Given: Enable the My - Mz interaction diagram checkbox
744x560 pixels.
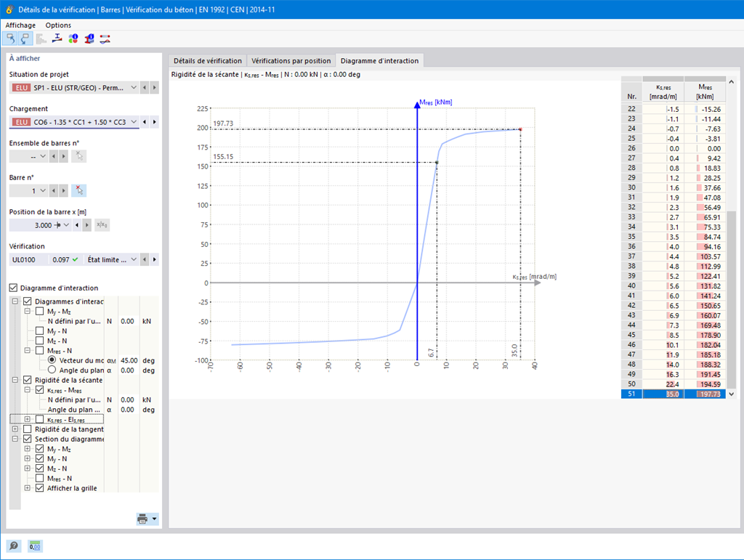Looking at the screenshot, I should tap(40, 311).
